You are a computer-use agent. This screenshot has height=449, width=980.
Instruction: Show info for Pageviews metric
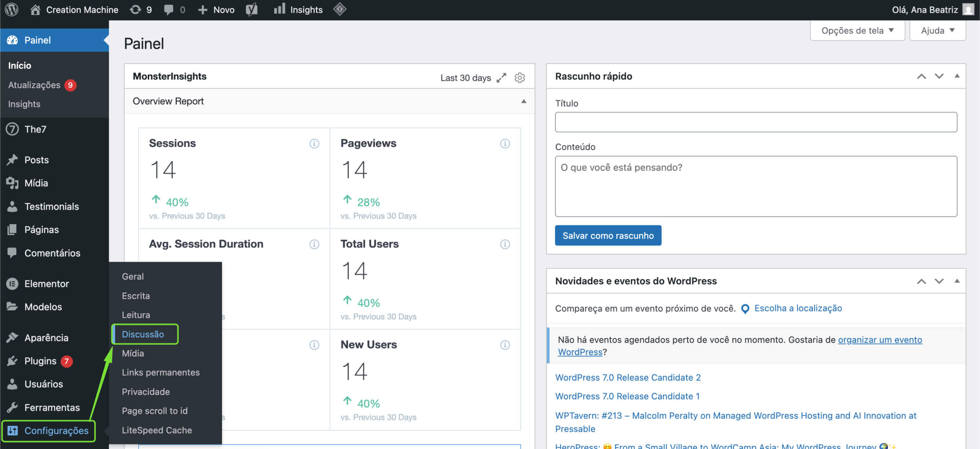(x=505, y=143)
